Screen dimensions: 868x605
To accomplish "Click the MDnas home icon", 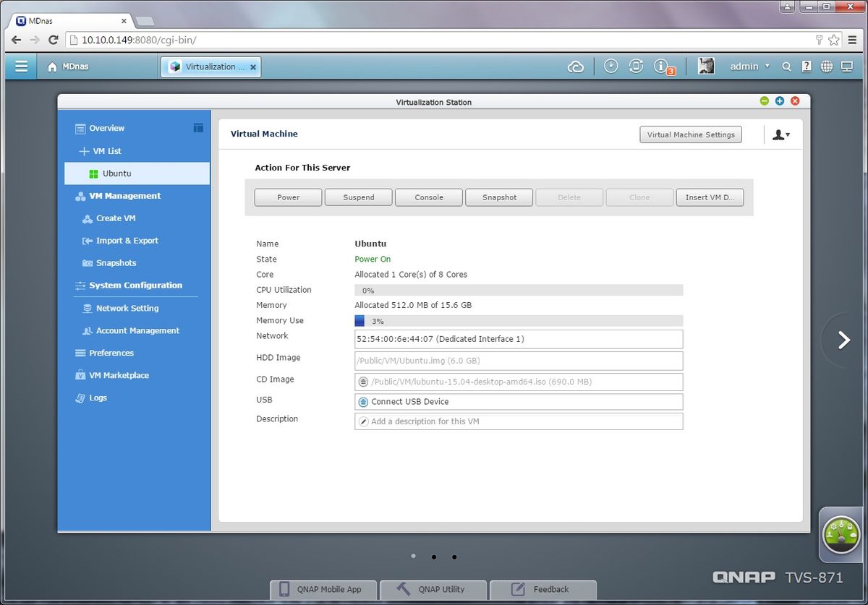I will (x=52, y=67).
